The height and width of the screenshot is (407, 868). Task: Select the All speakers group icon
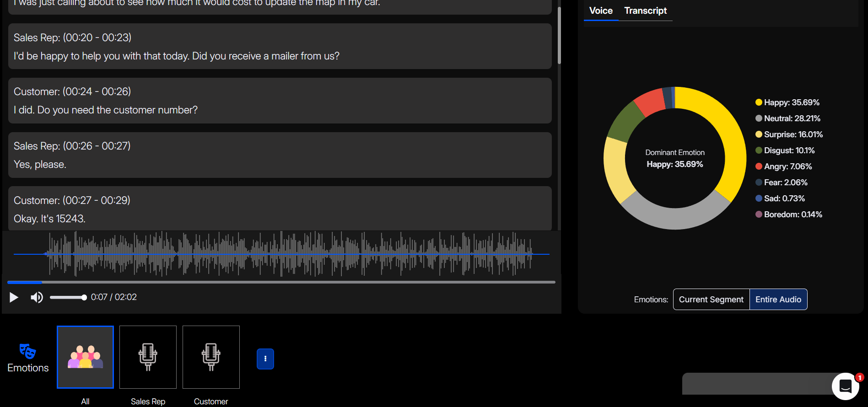coord(85,357)
